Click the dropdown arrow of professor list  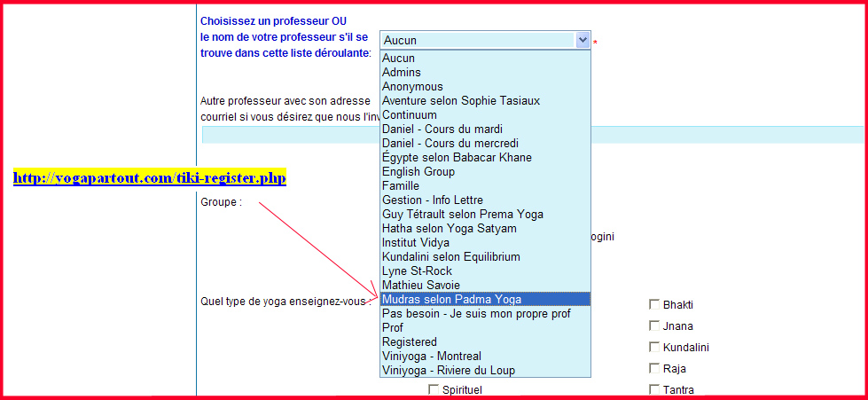(583, 40)
